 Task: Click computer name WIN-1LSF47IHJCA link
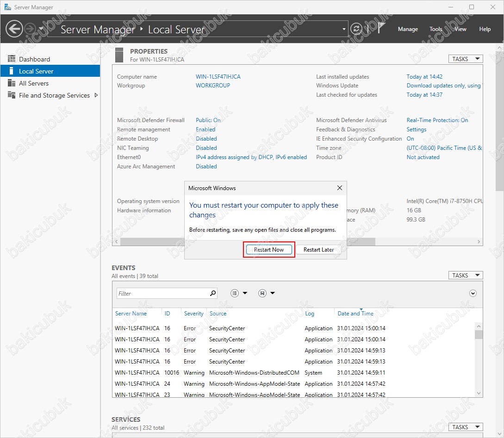click(x=218, y=76)
